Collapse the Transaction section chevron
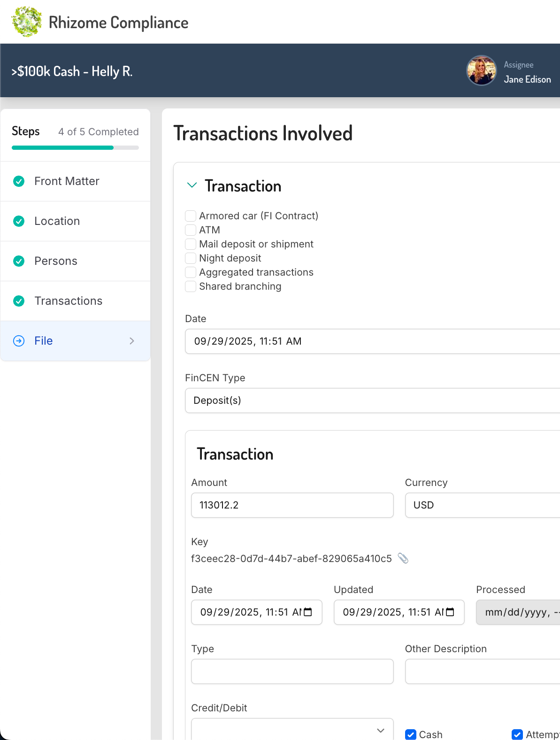Screen dimensions: 560x740 [x=192, y=185]
